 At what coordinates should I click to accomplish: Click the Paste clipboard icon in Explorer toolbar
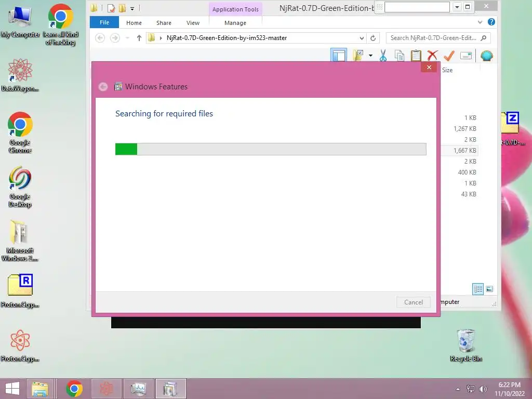click(416, 56)
